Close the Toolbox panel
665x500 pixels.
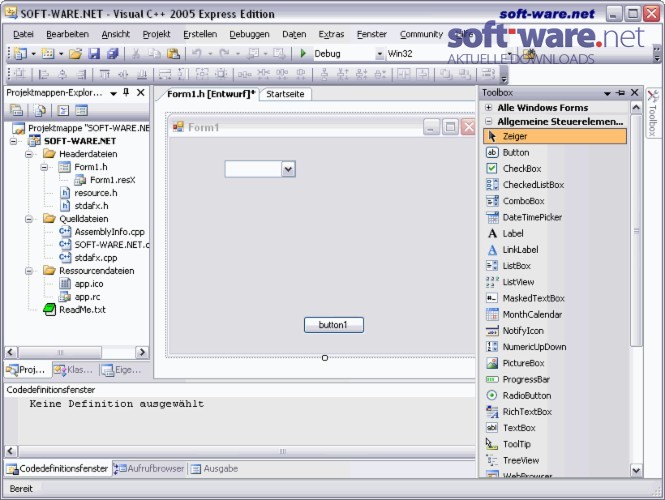[635, 92]
